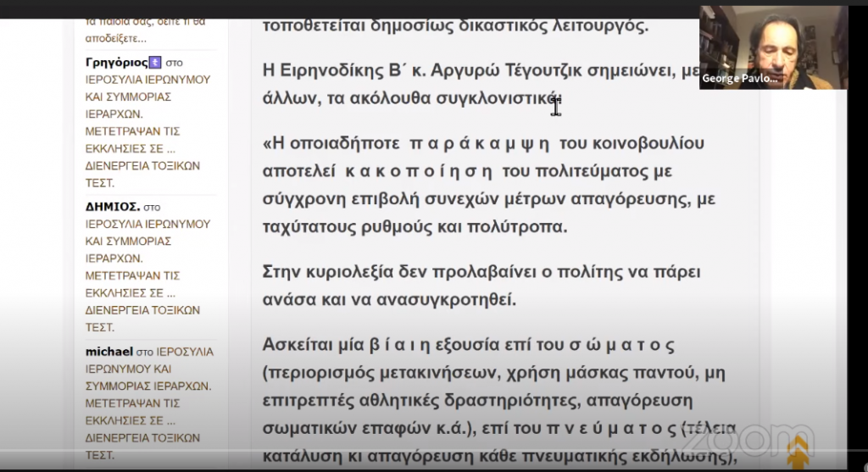Open commenter name Γρηγόριος in the sidebar
The image size is (868, 472).
click(x=117, y=63)
